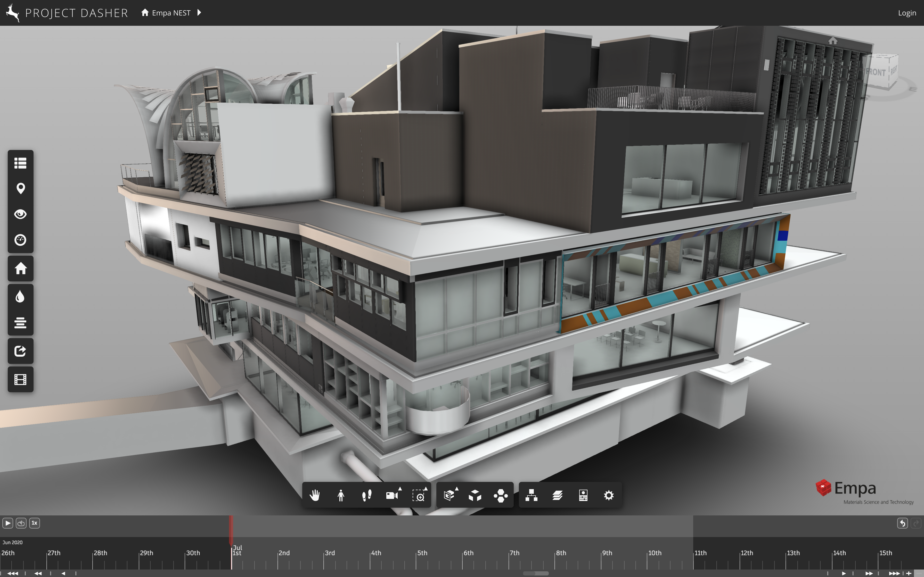Open the Model Browser structure icon

(x=531, y=495)
